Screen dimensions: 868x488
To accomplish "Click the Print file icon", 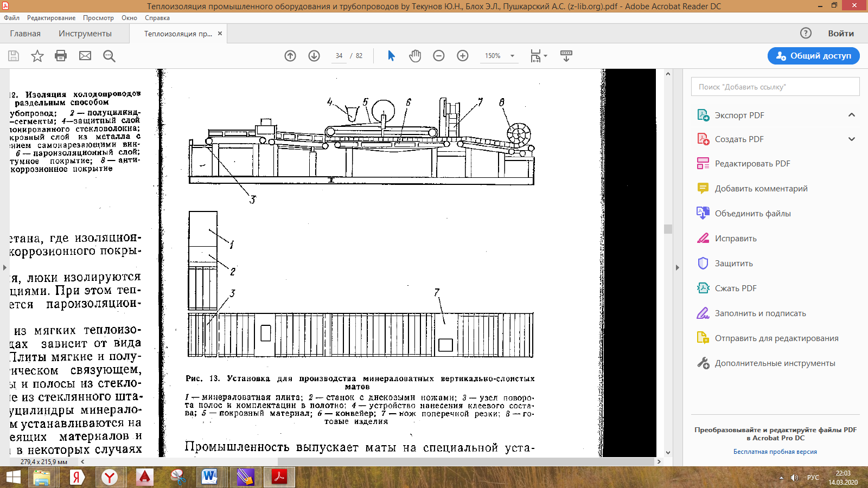I will click(61, 56).
